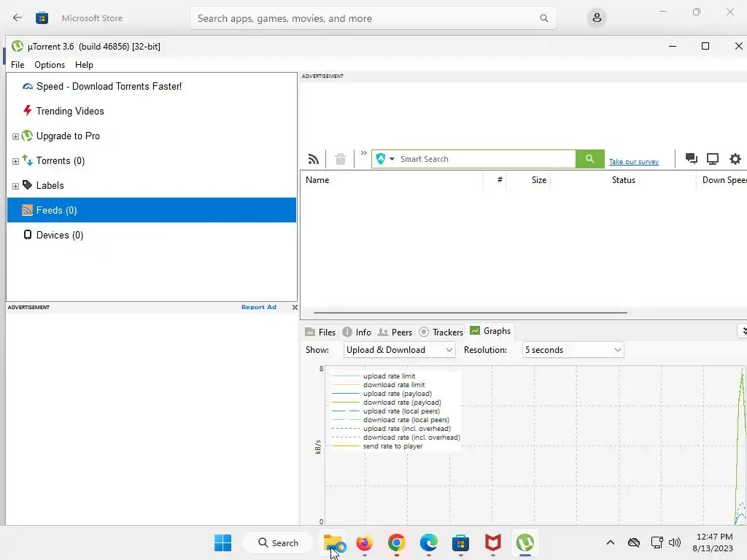The height and width of the screenshot is (560, 747).
Task: Switch to the Graphs tab
Action: tap(490, 331)
